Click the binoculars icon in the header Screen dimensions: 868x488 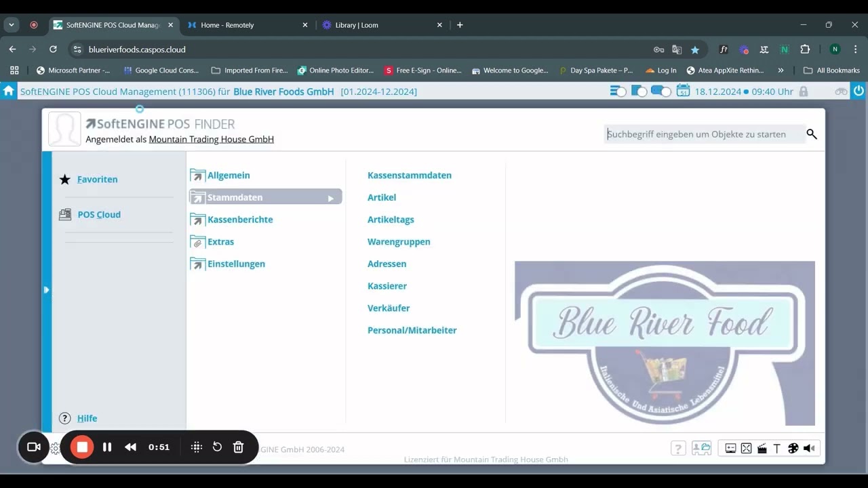(841, 91)
